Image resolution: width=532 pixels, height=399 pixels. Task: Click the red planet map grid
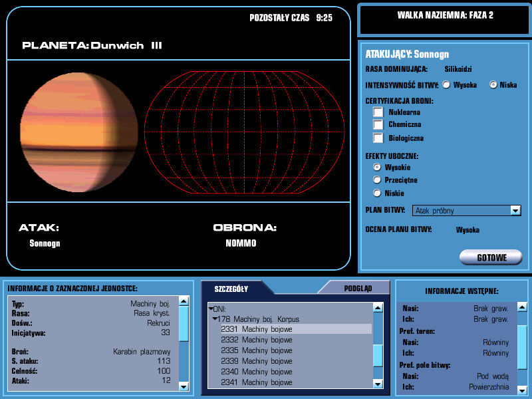tap(244, 132)
